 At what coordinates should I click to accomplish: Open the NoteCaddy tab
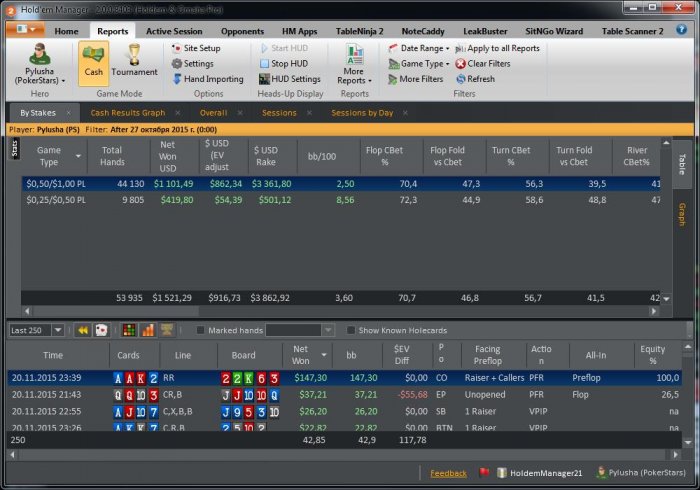pos(423,31)
